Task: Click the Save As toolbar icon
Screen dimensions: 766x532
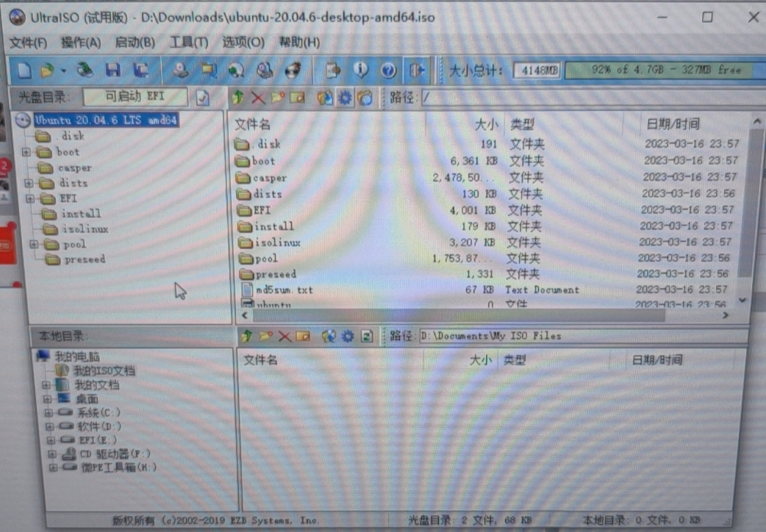Action: tap(141, 71)
